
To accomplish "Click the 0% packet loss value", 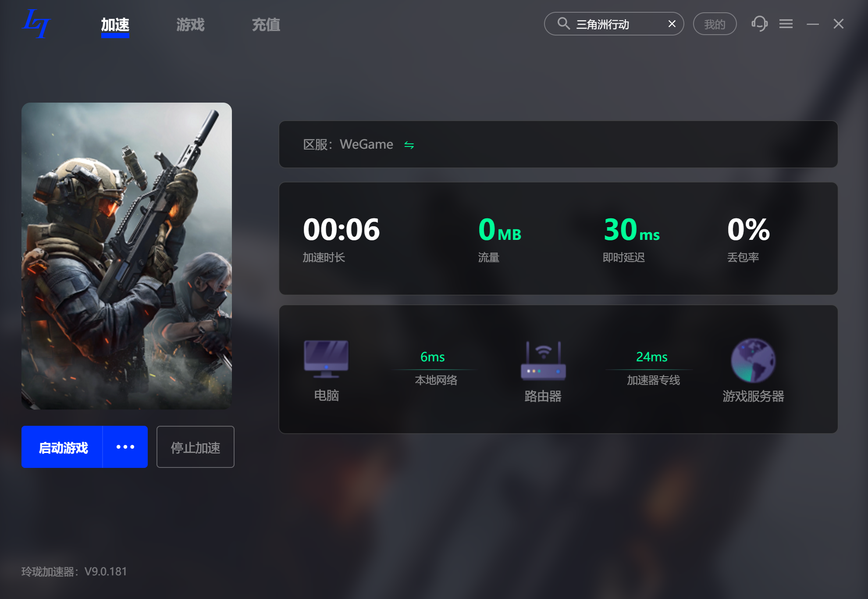I will pyautogui.click(x=748, y=229).
